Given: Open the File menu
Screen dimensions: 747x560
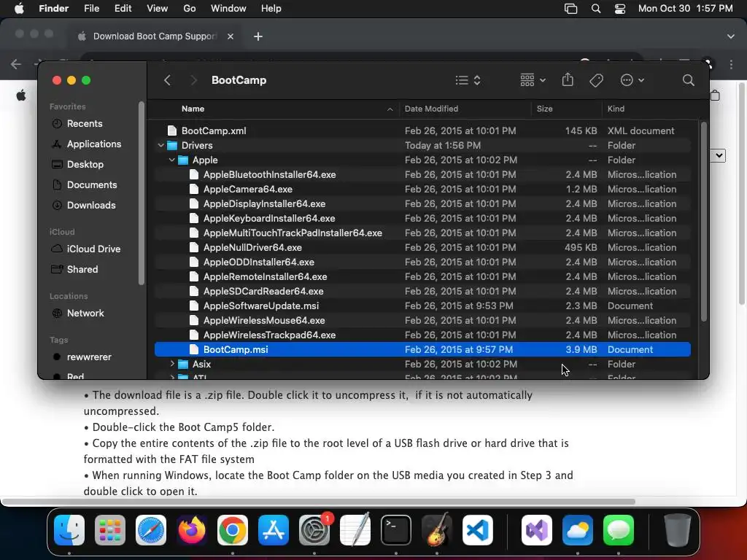Looking at the screenshot, I should coord(91,9).
